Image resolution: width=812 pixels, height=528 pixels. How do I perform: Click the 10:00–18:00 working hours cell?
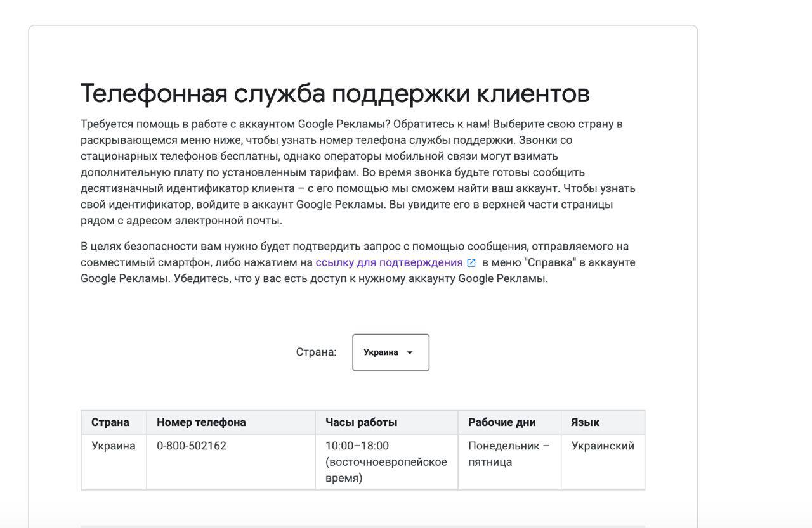[x=357, y=446]
